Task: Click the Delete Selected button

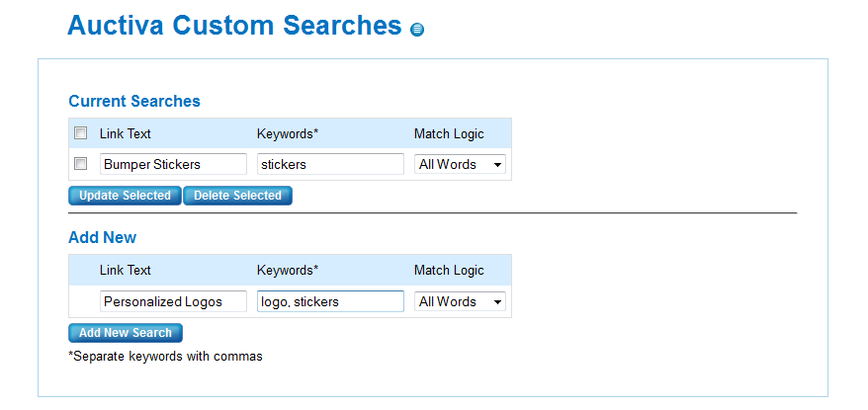Action: (x=237, y=196)
